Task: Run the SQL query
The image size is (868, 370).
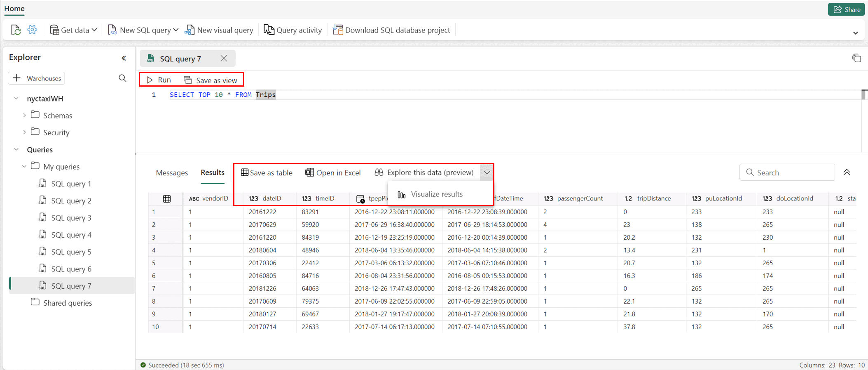Action: pos(159,80)
